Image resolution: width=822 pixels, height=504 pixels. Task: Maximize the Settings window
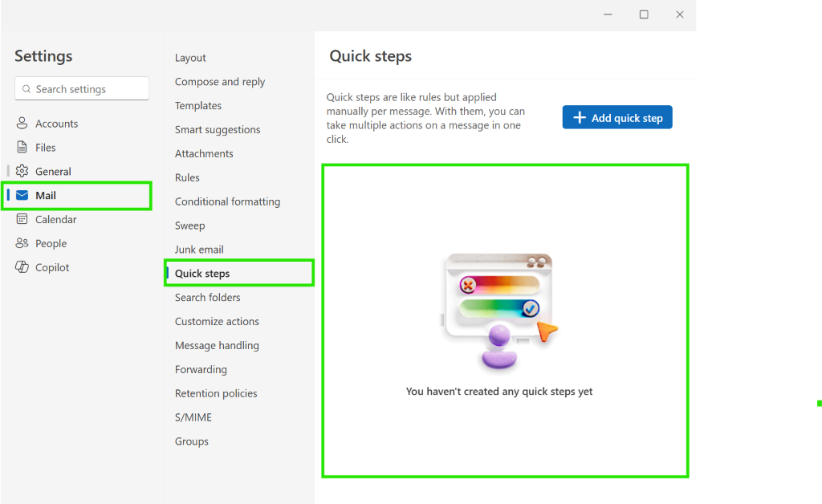point(644,14)
